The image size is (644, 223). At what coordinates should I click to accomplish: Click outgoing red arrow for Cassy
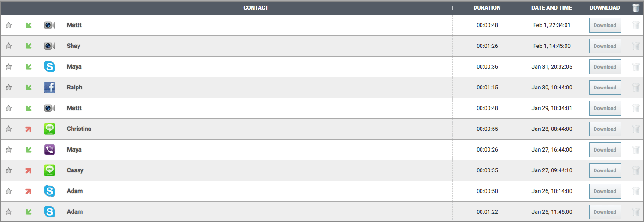point(29,170)
